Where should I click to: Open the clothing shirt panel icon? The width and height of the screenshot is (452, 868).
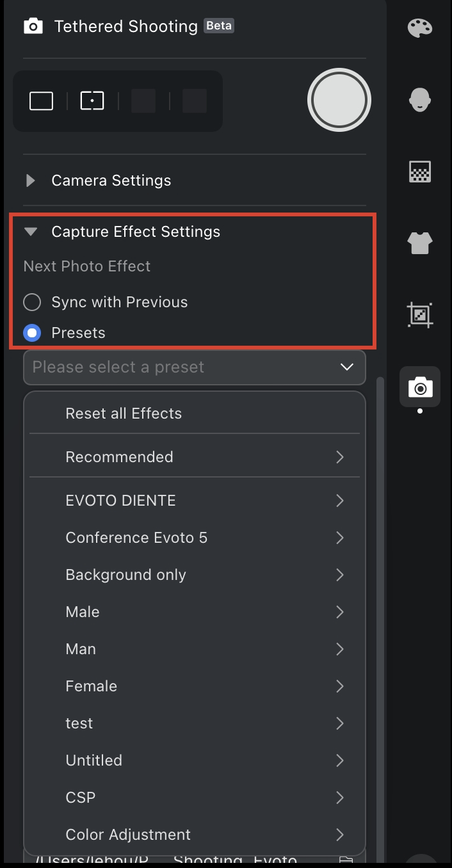point(420,243)
